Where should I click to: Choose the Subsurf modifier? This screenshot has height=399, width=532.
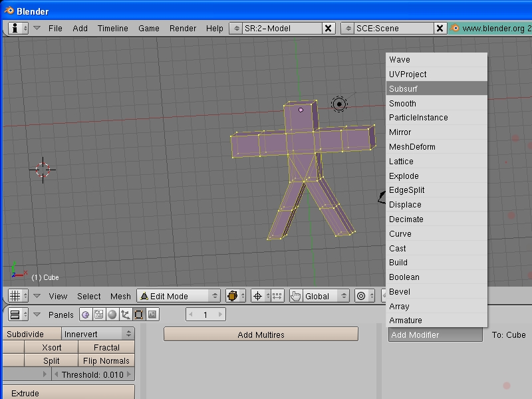(437, 88)
